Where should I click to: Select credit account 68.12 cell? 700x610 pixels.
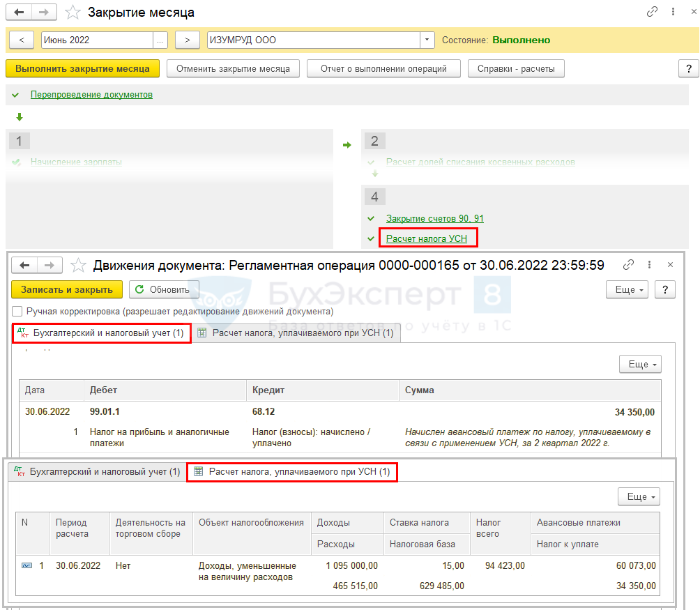[264, 411]
